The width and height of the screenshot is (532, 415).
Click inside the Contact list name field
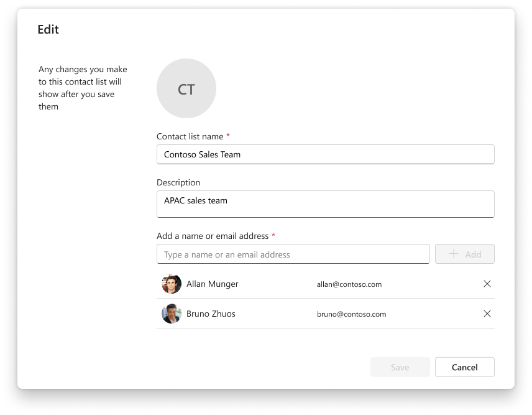pos(326,154)
